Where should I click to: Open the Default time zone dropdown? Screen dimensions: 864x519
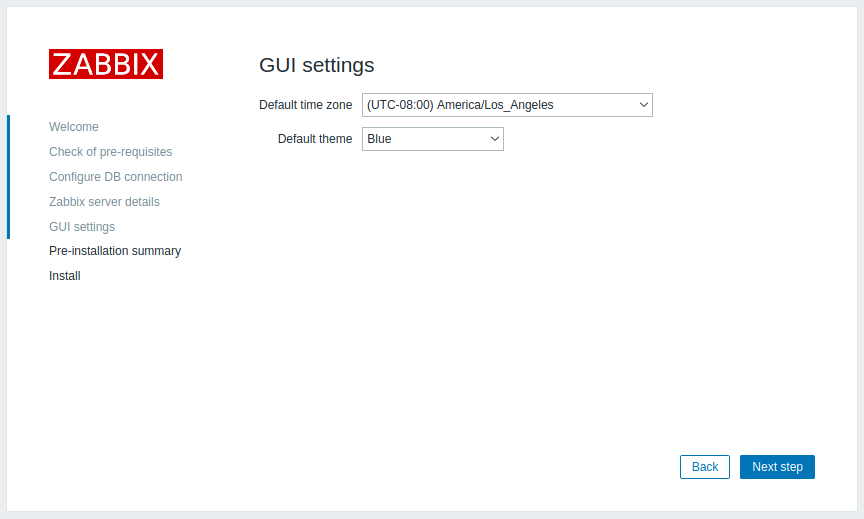click(507, 105)
